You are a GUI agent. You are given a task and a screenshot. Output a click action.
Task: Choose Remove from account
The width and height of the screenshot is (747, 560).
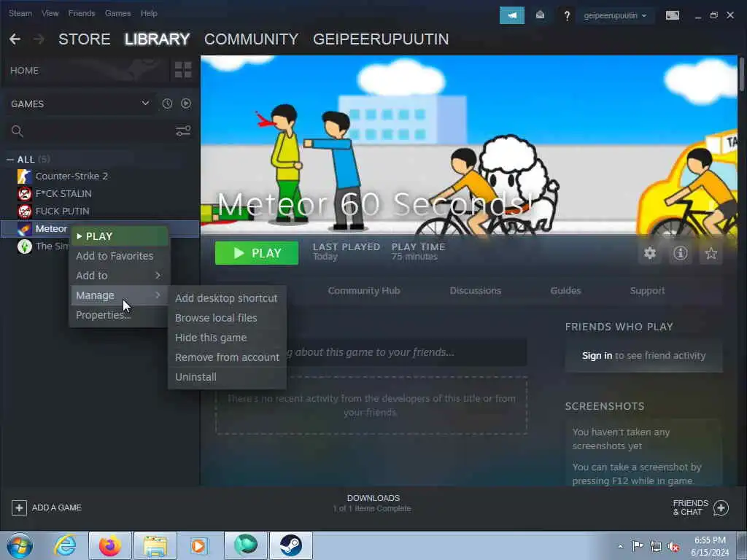tap(227, 357)
